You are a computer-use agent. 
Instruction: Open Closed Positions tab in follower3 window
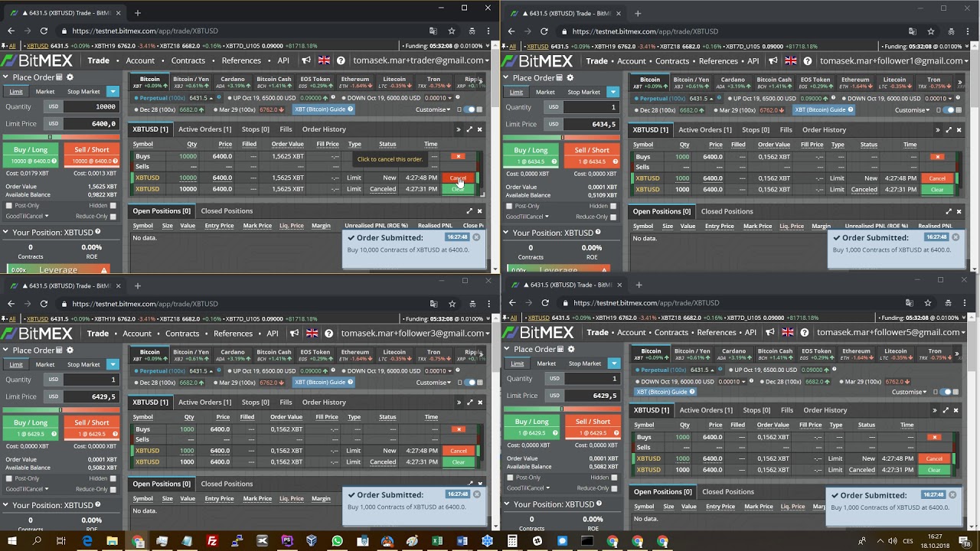click(x=227, y=484)
